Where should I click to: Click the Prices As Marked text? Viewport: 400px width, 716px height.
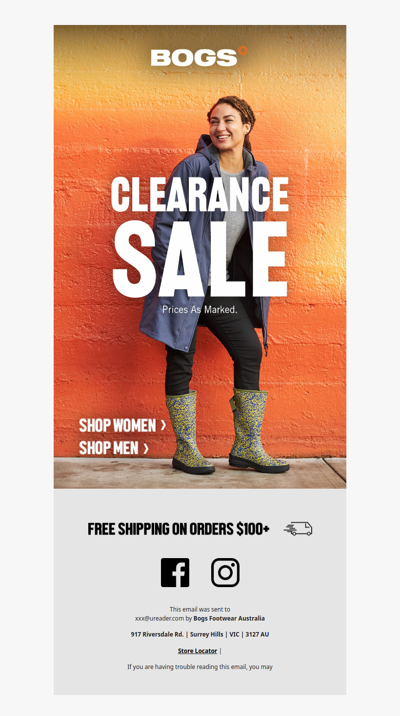[200, 310]
